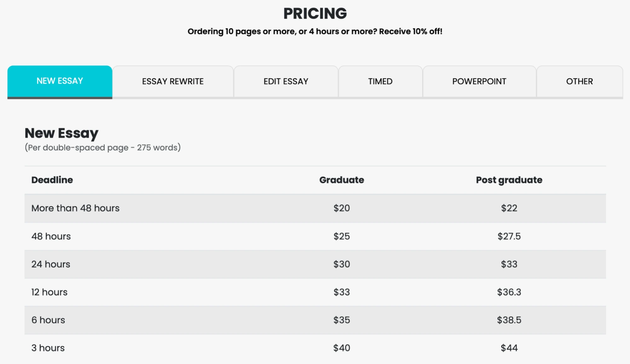Select the NEW ESSAY tab

[x=59, y=81]
